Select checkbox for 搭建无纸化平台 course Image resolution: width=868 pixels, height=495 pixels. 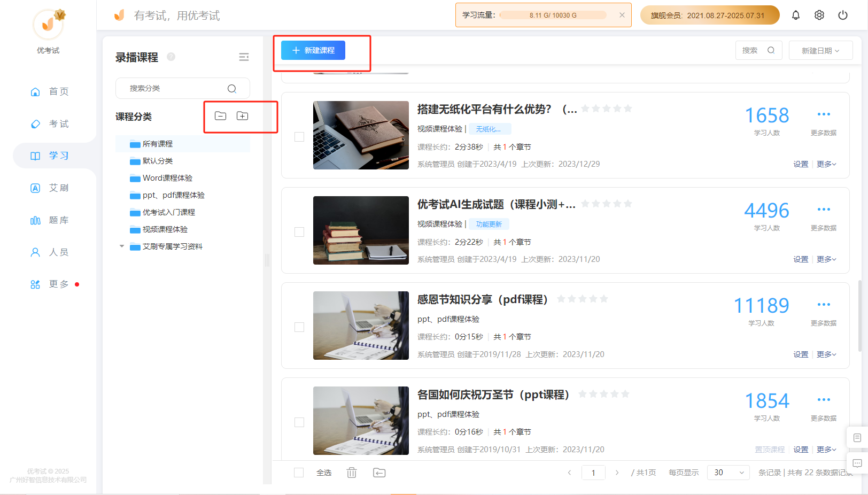tap(299, 137)
